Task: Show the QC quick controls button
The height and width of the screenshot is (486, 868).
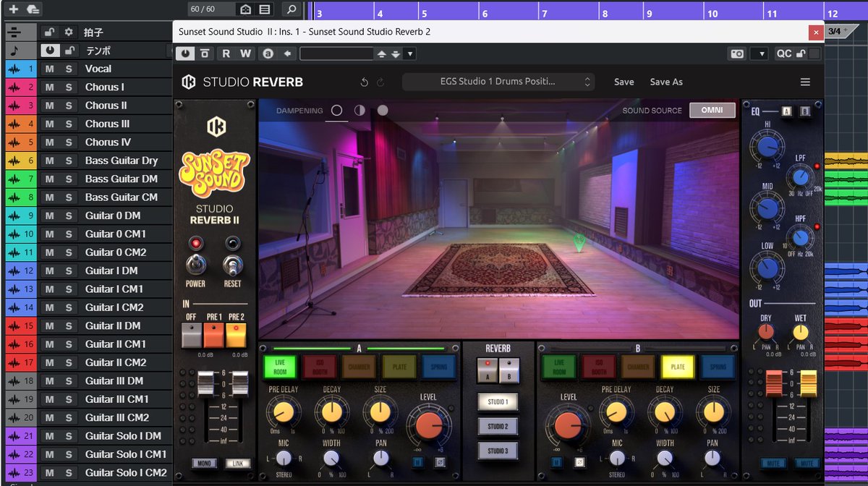Action: 784,54
